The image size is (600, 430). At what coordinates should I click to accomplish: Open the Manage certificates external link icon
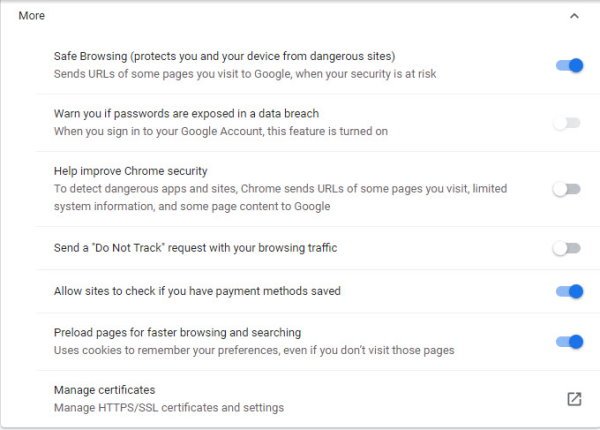[x=574, y=399]
